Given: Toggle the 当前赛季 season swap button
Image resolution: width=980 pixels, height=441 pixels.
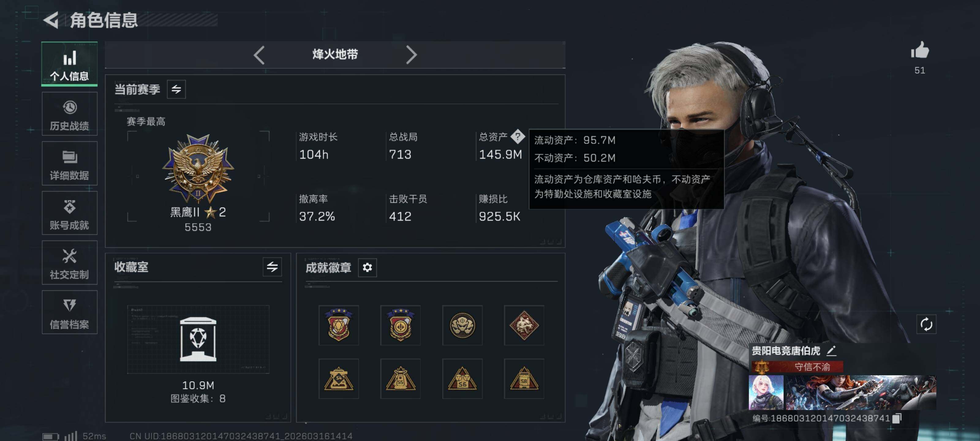Looking at the screenshot, I should [x=176, y=89].
